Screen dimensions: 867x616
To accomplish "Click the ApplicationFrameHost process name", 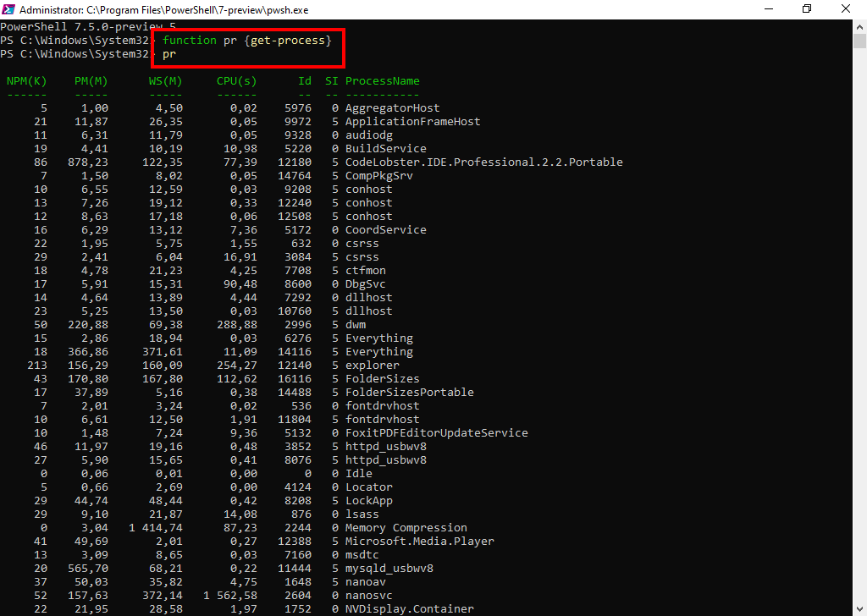I will tap(412, 122).
